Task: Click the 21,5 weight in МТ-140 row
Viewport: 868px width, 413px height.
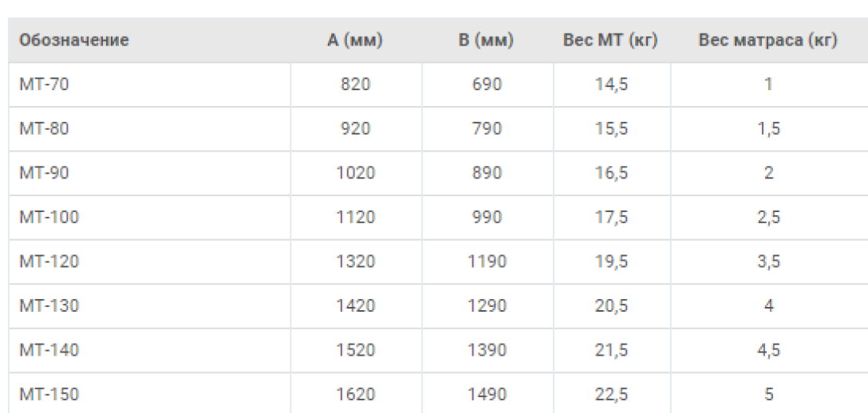Action: pyautogui.click(x=611, y=350)
